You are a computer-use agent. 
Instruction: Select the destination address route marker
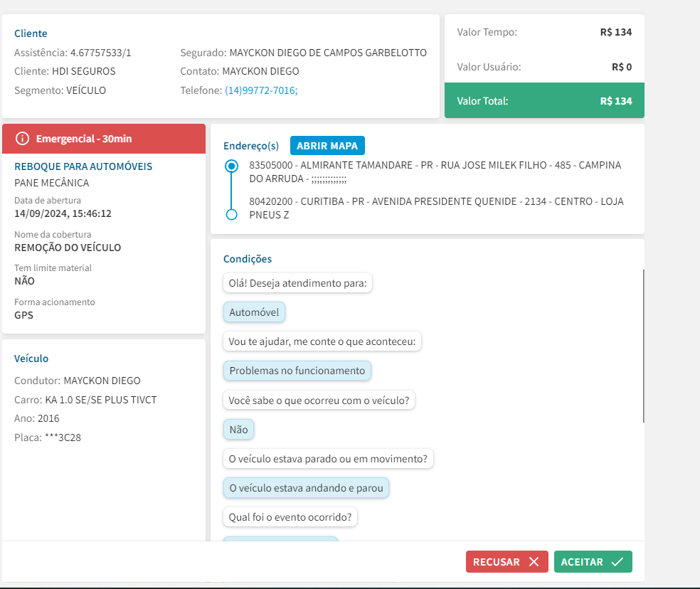(x=231, y=215)
